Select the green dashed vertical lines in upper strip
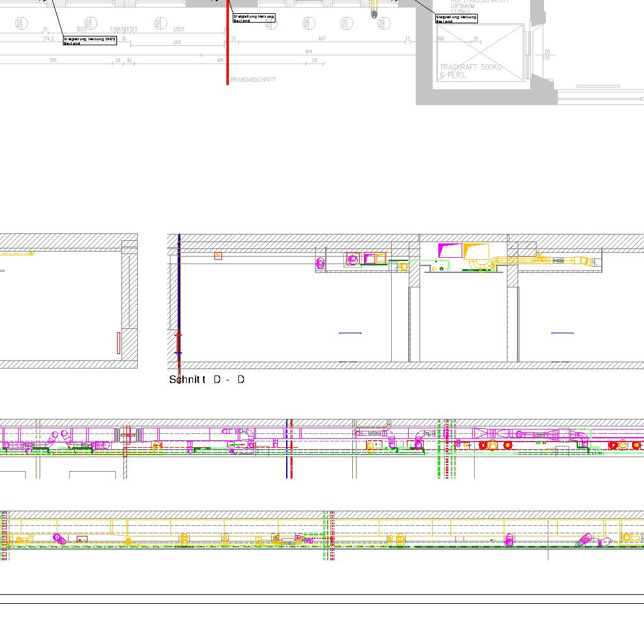This screenshot has height=644, width=644. click(x=447, y=448)
